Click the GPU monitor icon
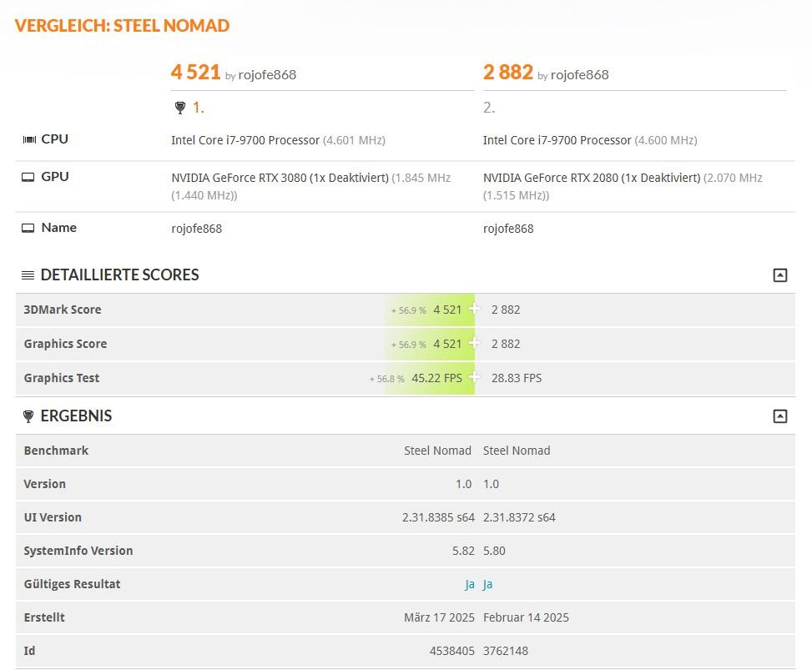The width and height of the screenshot is (812, 670). (x=28, y=177)
